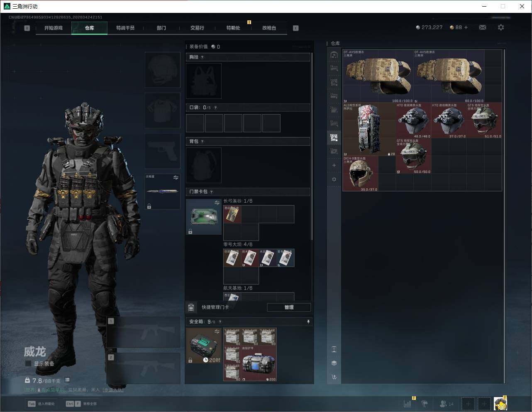This screenshot has height=412, width=532.
Task: Open the flag icon in bottom bar
Action: pos(424,403)
